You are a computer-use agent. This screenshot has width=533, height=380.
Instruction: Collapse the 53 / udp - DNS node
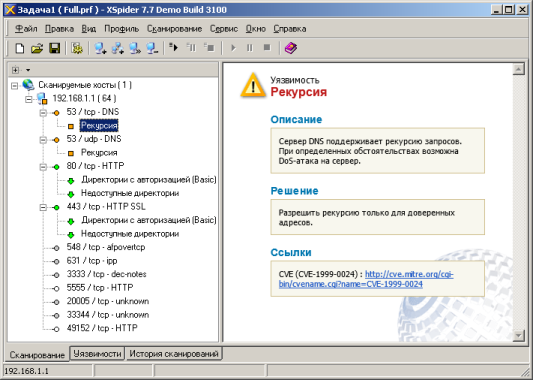pos(43,140)
